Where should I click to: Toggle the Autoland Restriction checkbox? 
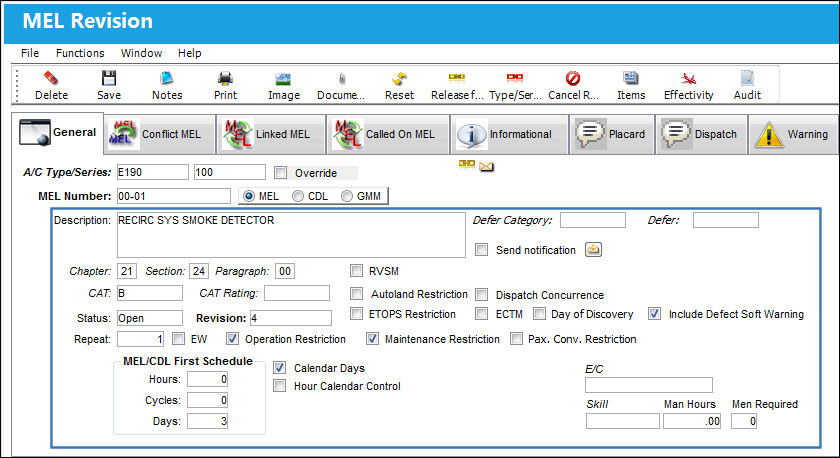tap(356, 294)
